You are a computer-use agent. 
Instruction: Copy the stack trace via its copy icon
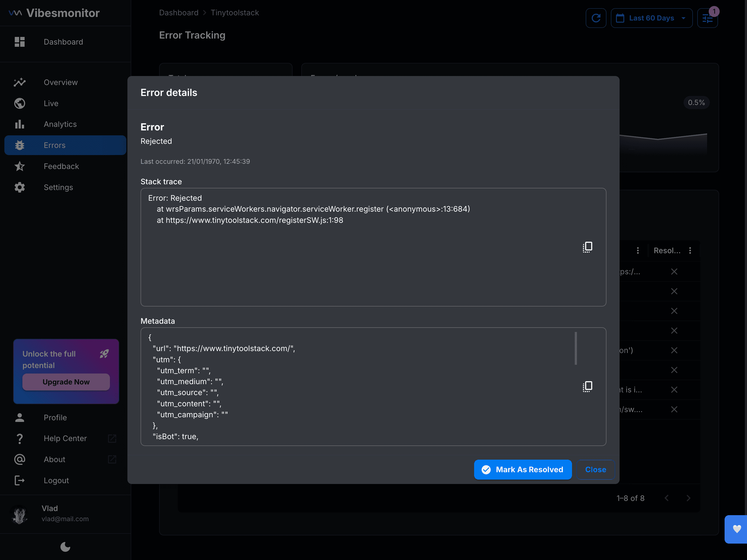[587, 247]
